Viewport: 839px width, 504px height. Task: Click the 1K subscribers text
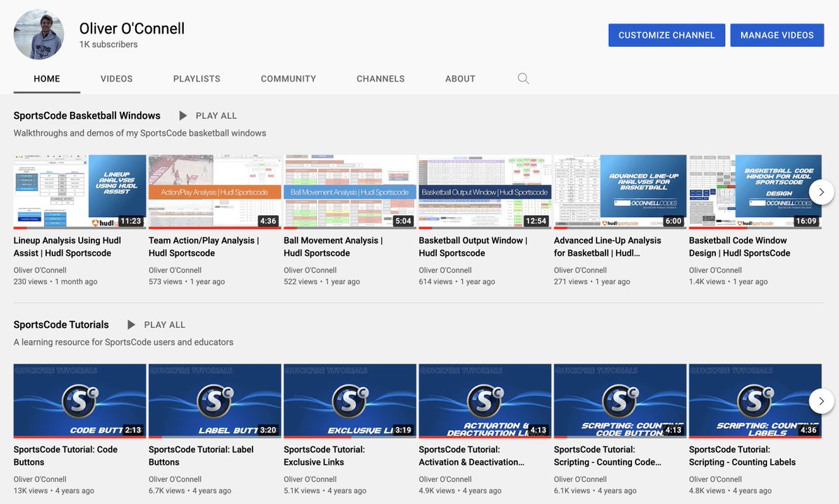(108, 45)
